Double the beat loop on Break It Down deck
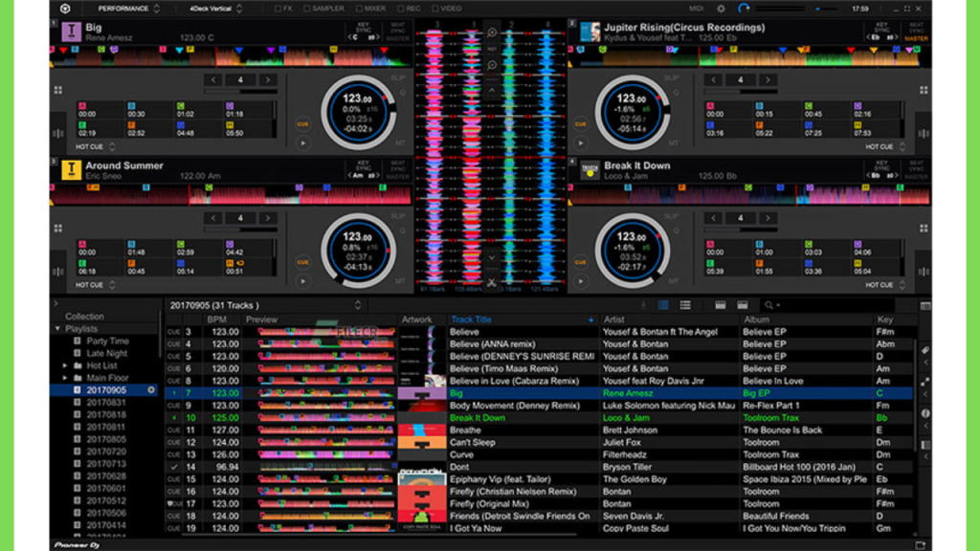 (x=768, y=218)
